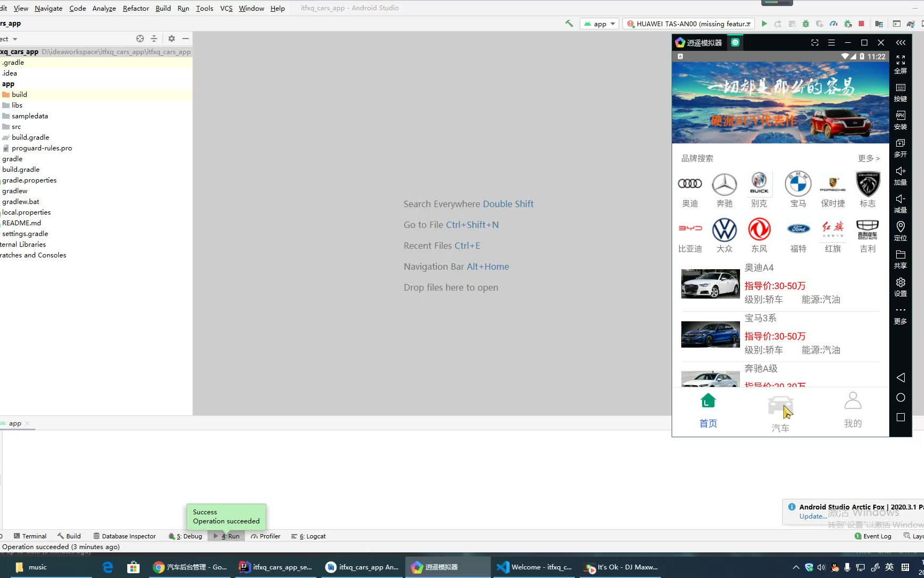Open the Refactor menu
This screenshot has width=924, height=578.
tap(136, 8)
